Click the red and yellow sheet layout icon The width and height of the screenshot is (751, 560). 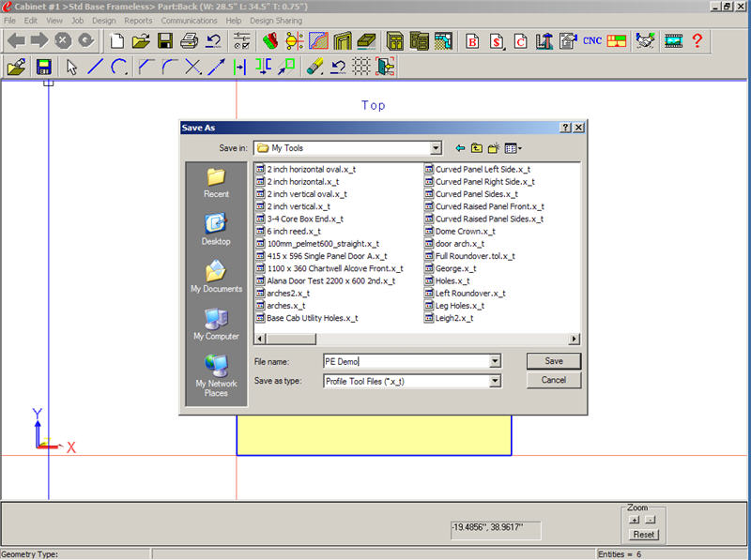click(x=617, y=40)
